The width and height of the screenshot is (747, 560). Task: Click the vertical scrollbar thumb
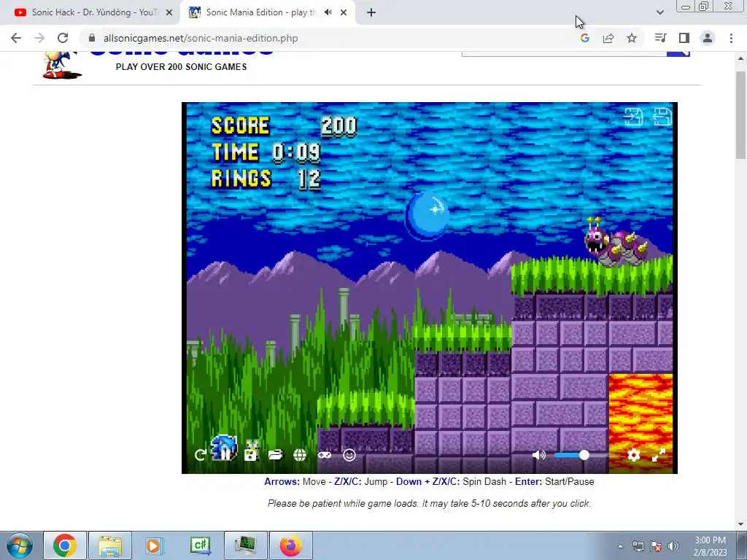741,115
